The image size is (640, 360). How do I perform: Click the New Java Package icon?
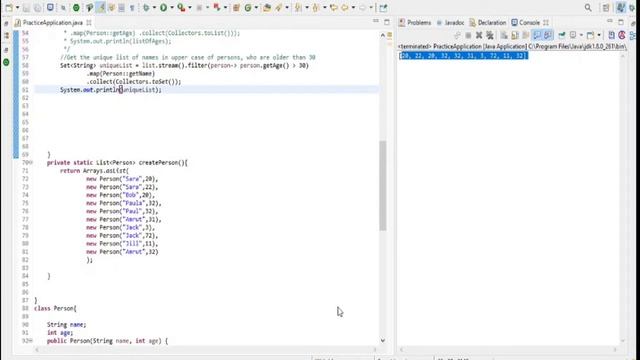(236, 8)
